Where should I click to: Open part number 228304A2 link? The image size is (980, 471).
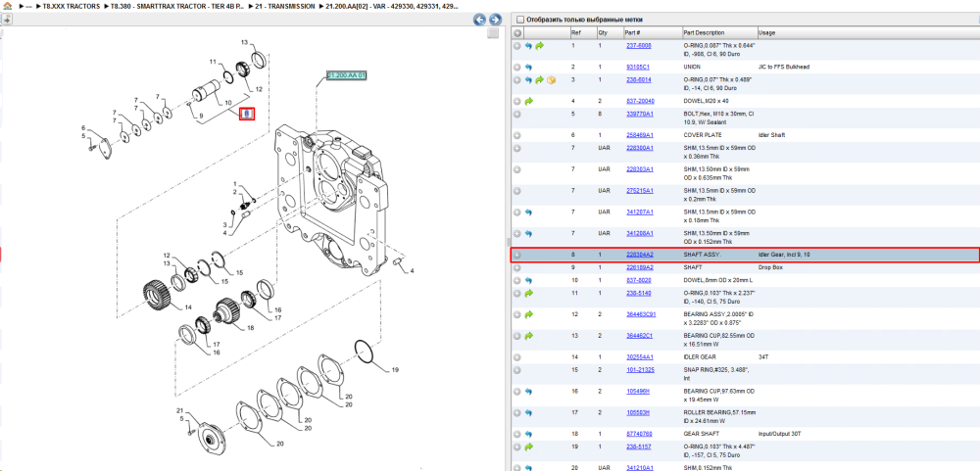[639, 255]
